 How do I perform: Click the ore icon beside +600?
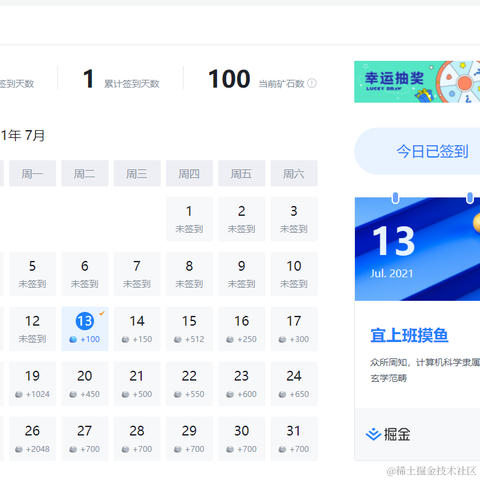pyautogui.click(x=230, y=394)
